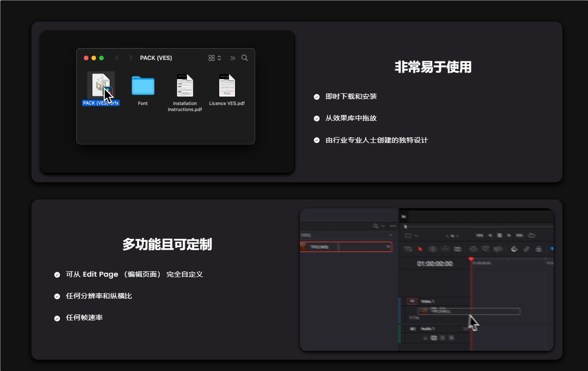Viewport: 588px width, 371px height.
Task: Collapse the (VES) effects category header
Action: tap(390, 235)
